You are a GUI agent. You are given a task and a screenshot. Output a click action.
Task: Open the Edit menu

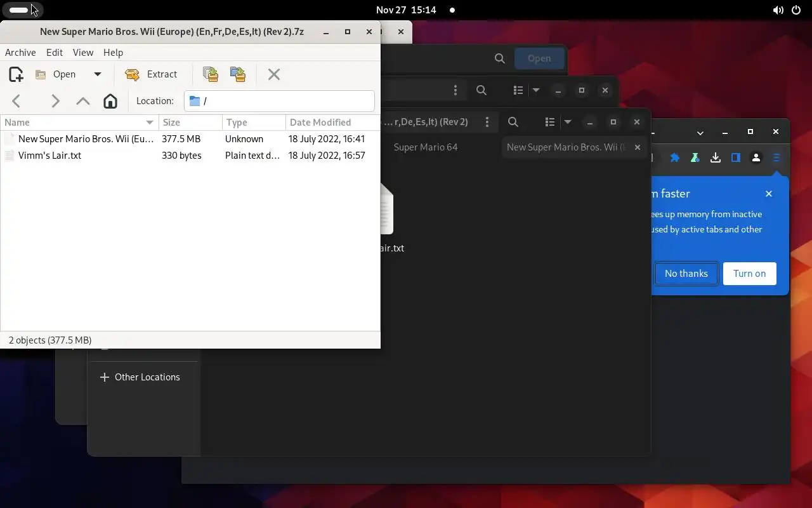[55, 53]
